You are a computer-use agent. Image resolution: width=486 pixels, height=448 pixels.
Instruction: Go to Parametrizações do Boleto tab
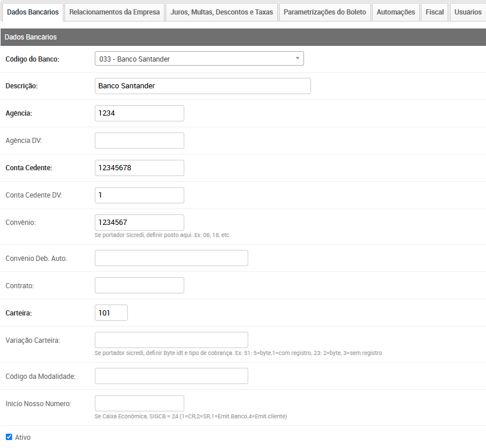(324, 12)
